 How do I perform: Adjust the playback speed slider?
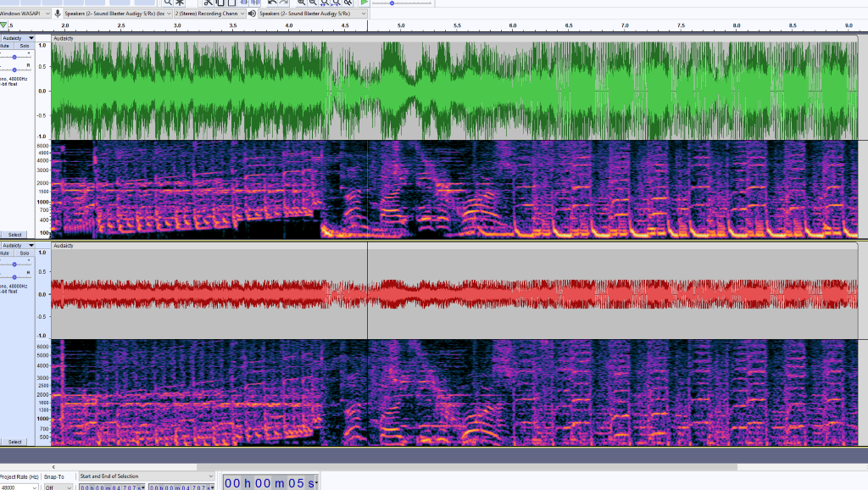click(392, 3)
